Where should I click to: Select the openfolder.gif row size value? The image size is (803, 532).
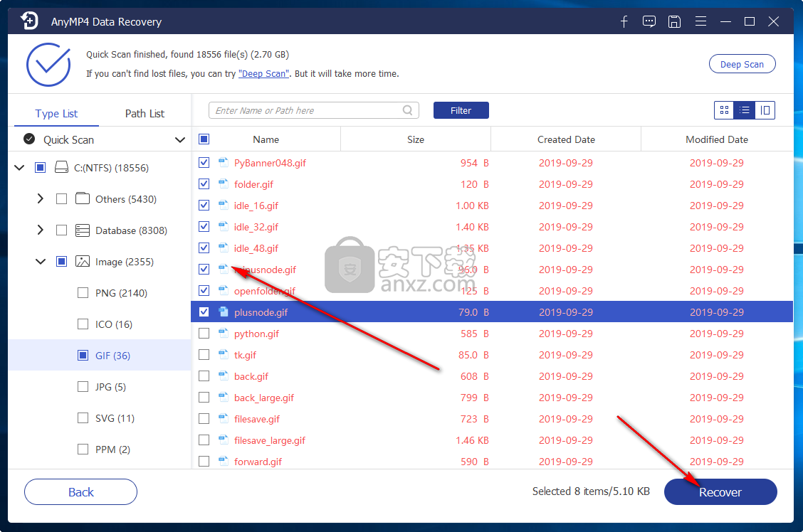coord(476,291)
